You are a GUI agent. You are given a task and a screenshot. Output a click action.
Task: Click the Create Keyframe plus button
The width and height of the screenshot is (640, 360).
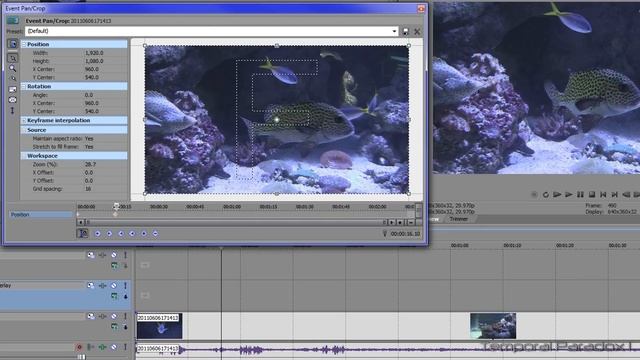coord(144,233)
